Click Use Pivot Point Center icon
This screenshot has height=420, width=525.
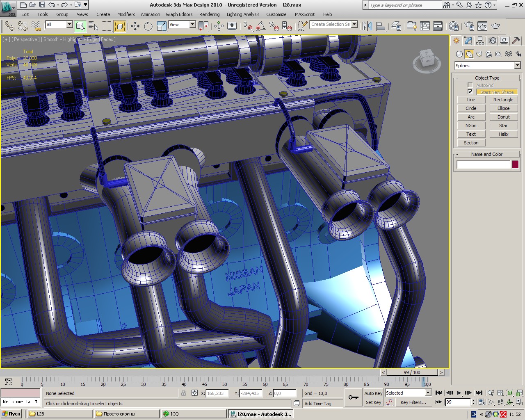click(x=203, y=26)
